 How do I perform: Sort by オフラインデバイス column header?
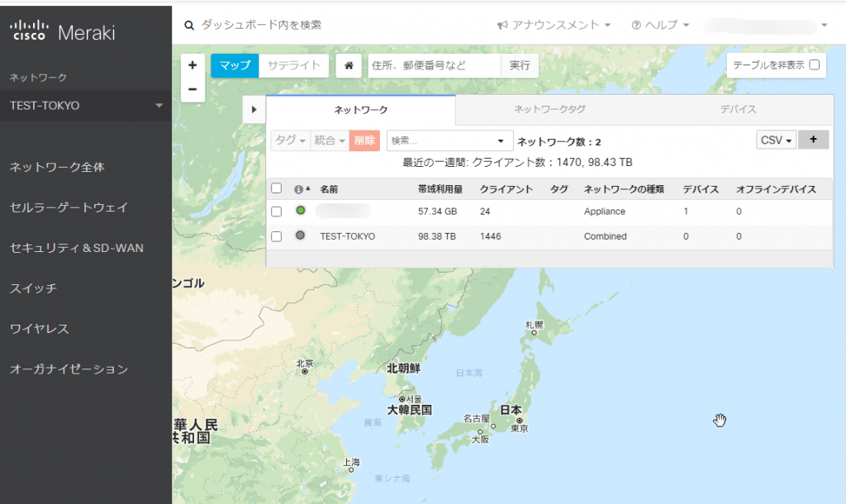[776, 189]
